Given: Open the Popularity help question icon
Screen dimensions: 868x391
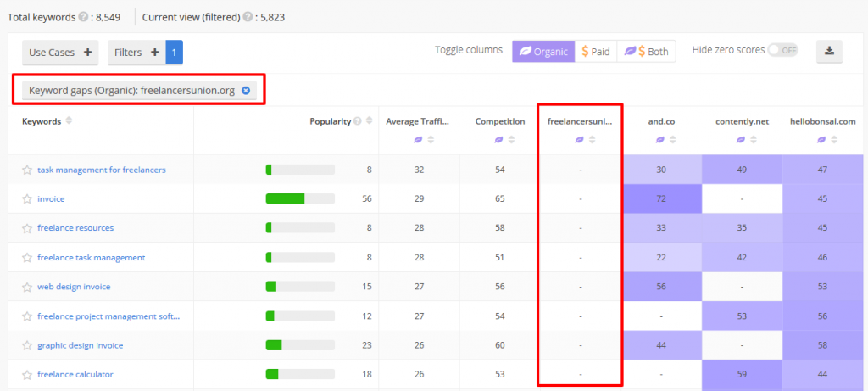Looking at the screenshot, I should point(358,121).
